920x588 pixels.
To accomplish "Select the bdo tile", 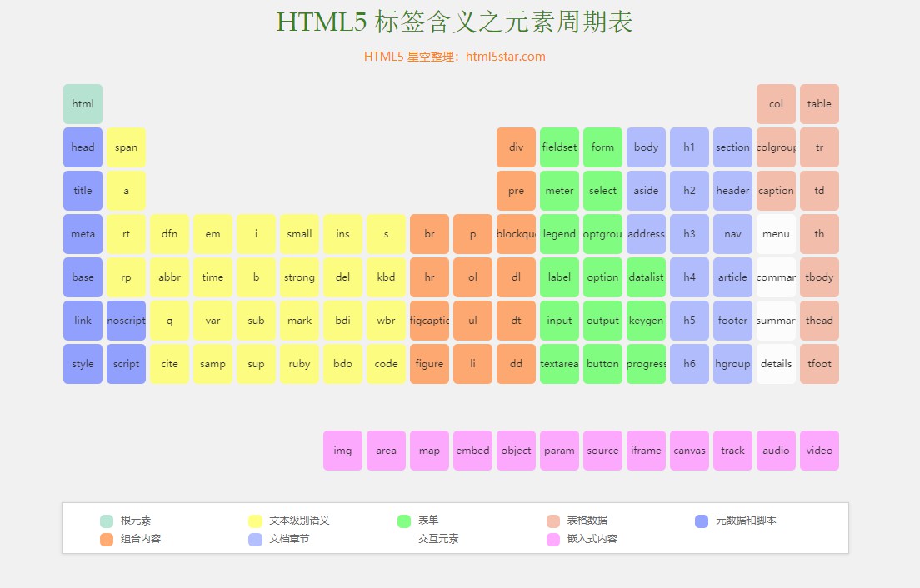I will 342,364.
